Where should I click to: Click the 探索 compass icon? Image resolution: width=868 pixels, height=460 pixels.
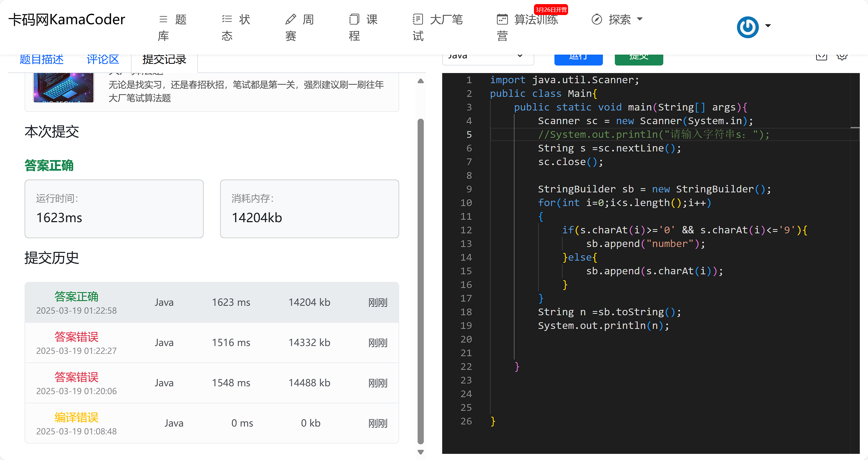click(x=596, y=19)
